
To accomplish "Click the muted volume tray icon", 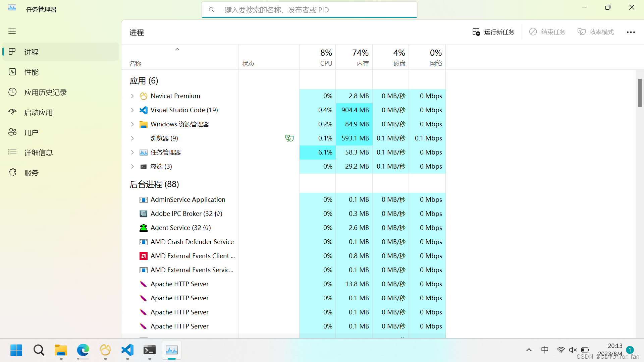I will [x=573, y=350].
